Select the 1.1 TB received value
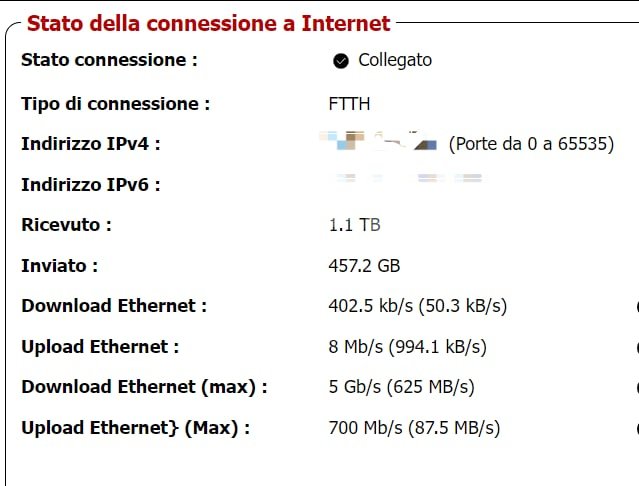The height and width of the screenshot is (486, 639). (354, 225)
